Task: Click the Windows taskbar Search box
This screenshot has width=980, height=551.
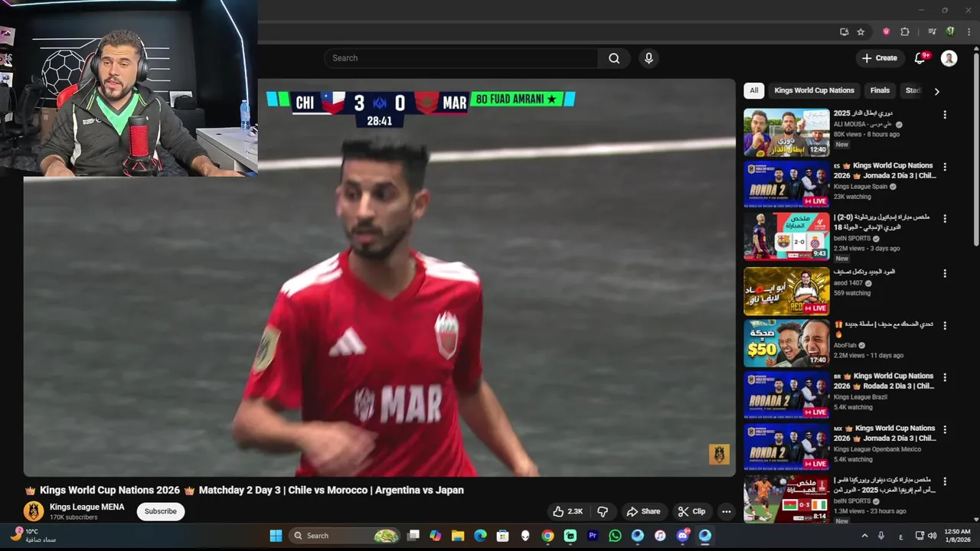Action: (x=345, y=536)
